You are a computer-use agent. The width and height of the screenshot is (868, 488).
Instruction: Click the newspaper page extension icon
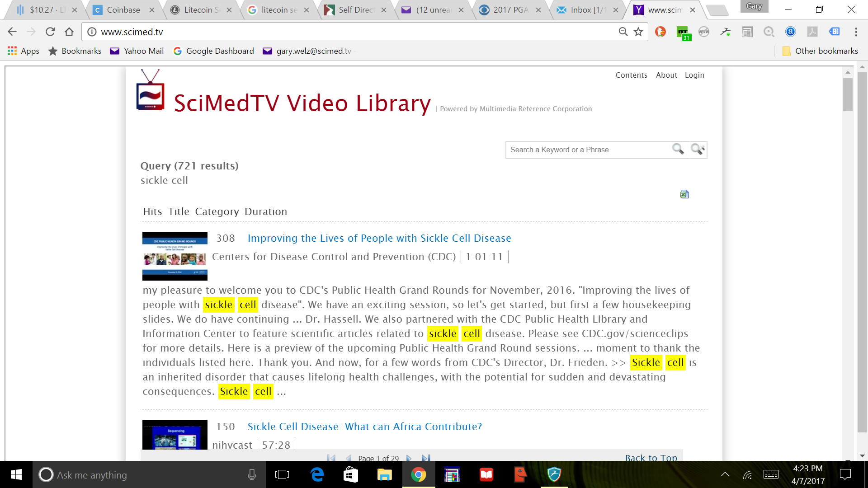pyautogui.click(x=747, y=32)
